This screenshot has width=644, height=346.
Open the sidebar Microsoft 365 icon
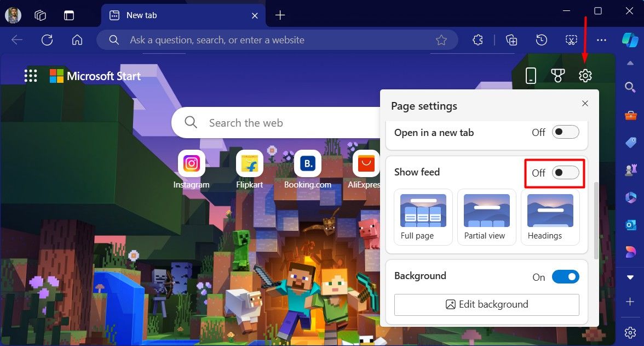coord(630,197)
